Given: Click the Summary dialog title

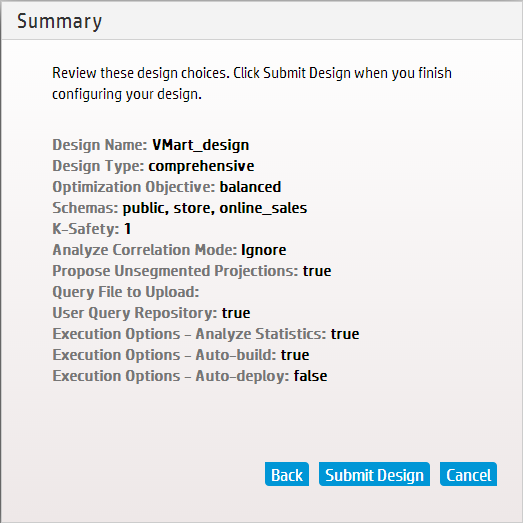Looking at the screenshot, I should point(59,21).
